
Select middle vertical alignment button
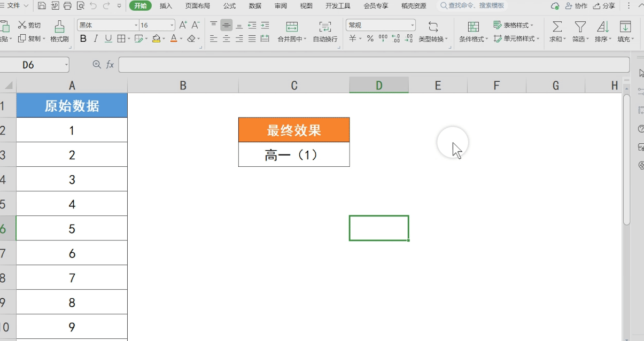(x=227, y=25)
